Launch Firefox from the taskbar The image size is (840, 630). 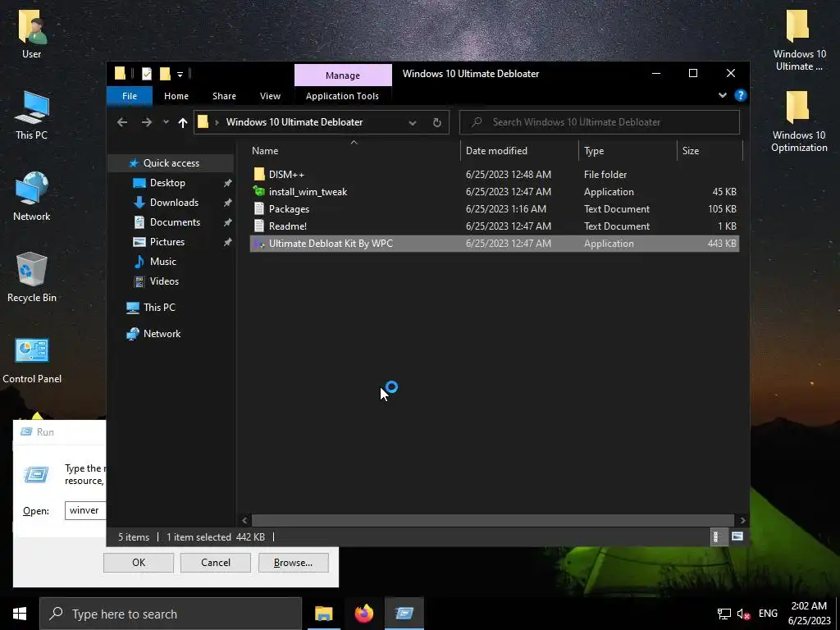[x=363, y=614]
